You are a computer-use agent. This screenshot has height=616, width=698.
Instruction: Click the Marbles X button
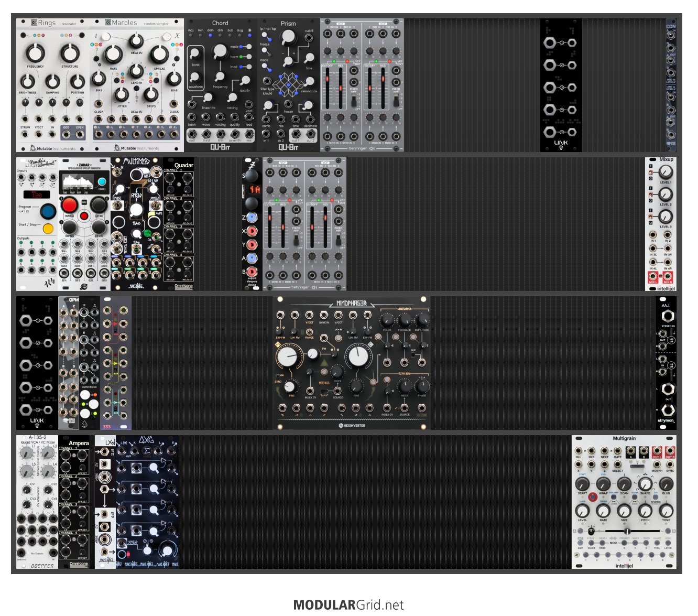(x=166, y=36)
